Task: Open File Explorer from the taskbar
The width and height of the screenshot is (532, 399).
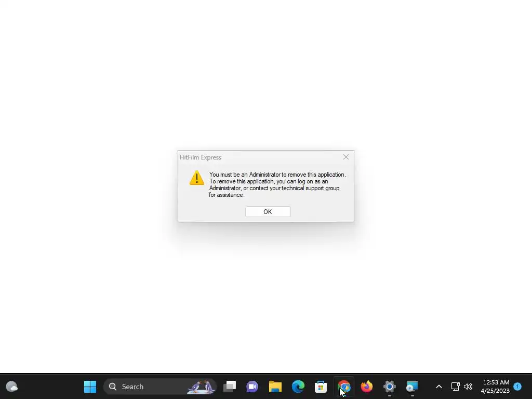Action: [275, 387]
